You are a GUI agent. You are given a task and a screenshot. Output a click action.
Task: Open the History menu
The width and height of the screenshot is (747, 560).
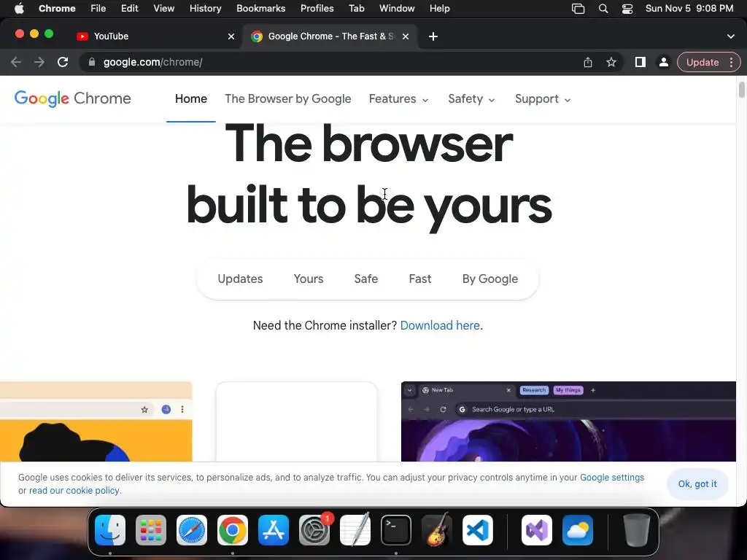(205, 9)
